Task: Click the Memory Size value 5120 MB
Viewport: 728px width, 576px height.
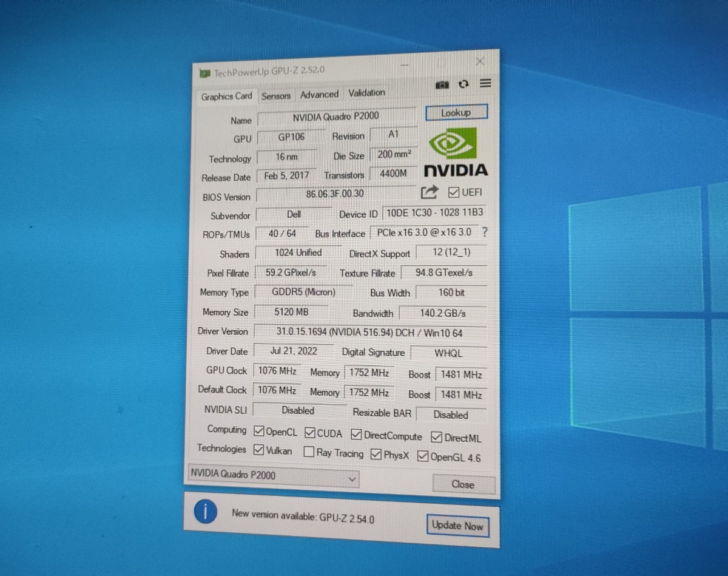Action: pyautogui.click(x=292, y=312)
